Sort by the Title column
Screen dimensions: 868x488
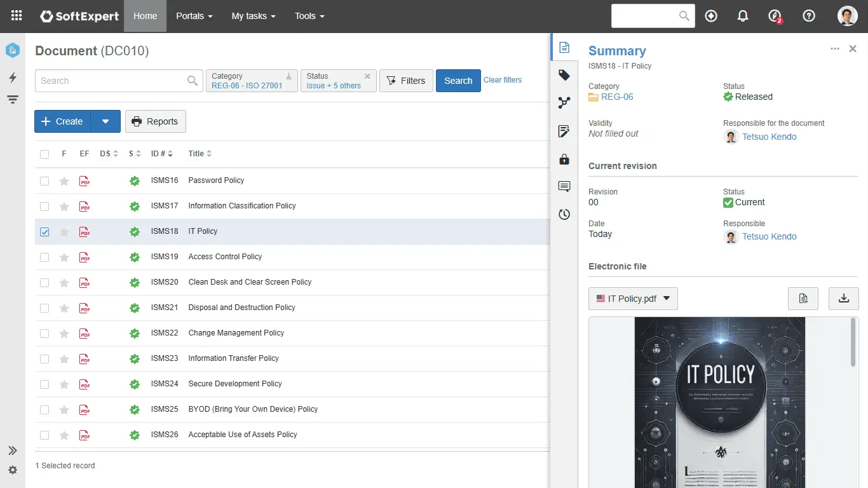200,154
